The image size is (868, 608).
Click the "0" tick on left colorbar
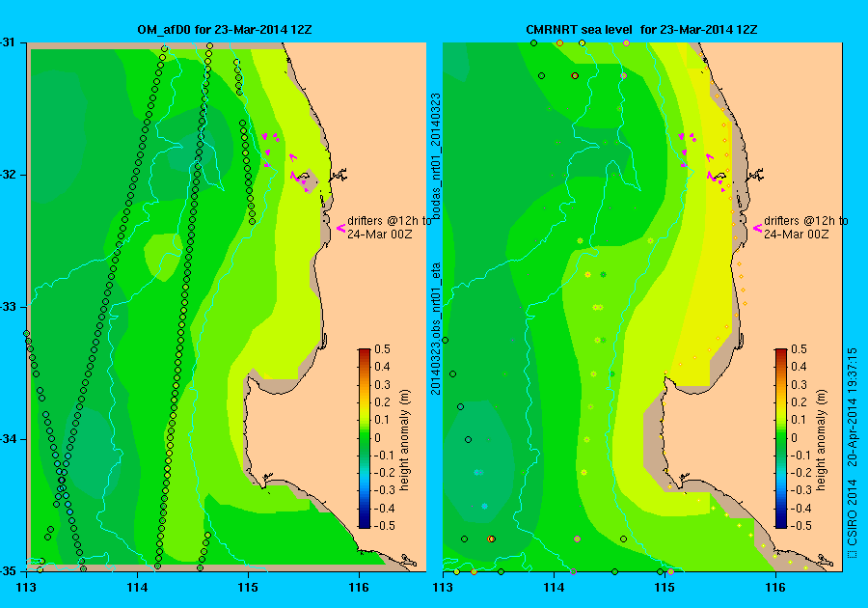(x=378, y=438)
